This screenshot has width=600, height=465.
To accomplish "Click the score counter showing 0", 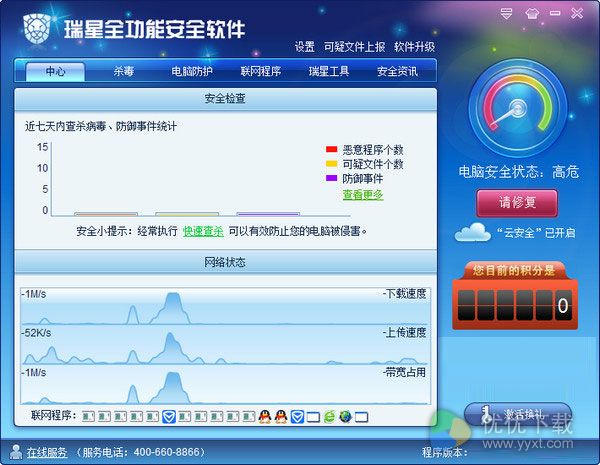I will click(x=515, y=305).
